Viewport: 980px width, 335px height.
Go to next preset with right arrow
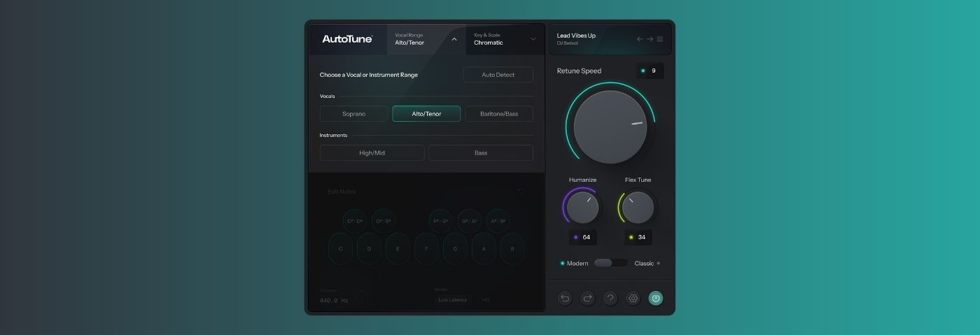650,39
